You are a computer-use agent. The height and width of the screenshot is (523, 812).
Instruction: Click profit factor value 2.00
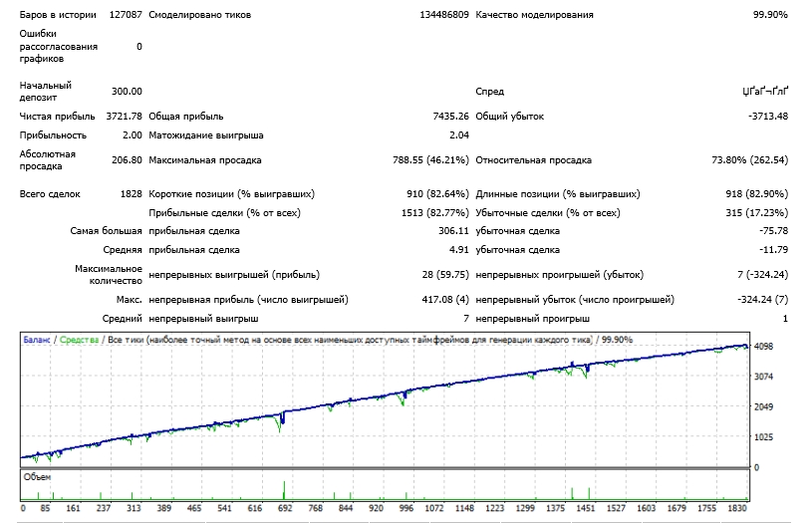pos(133,135)
